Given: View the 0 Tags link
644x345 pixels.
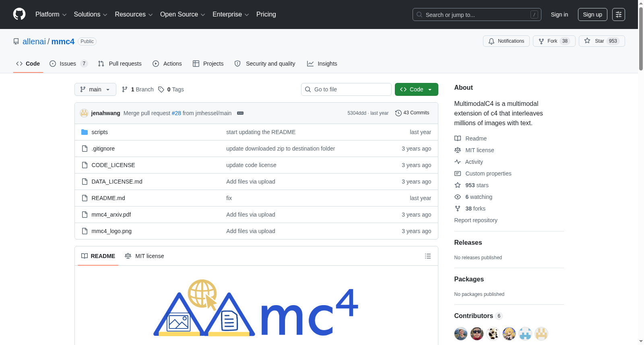Looking at the screenshot, I should 171,89.
